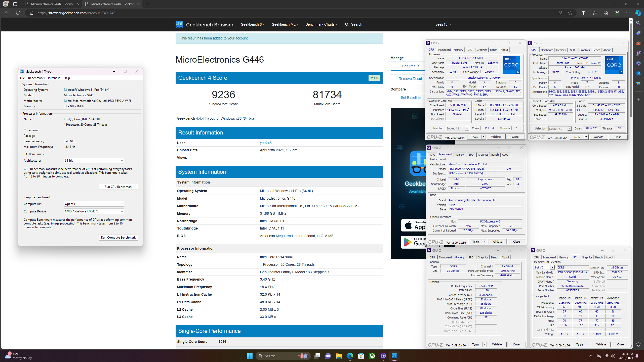Open Task View from the taskbar

(x=317, y=356)
